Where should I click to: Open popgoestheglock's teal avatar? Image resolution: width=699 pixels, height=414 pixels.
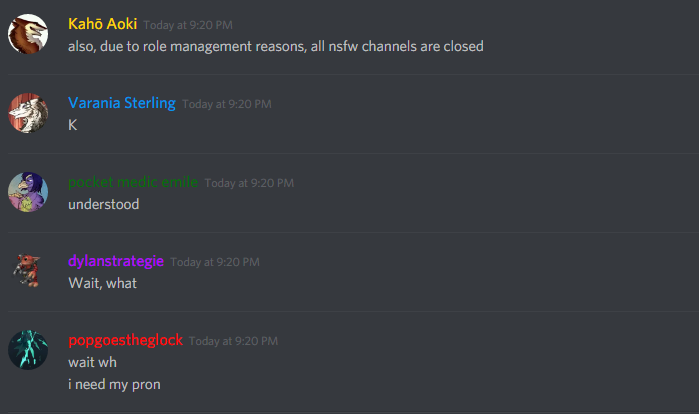point(28,350)
